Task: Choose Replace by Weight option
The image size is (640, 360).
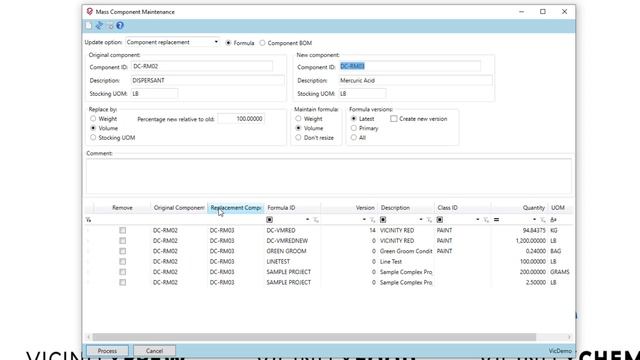Action: [x=93, y=119]
